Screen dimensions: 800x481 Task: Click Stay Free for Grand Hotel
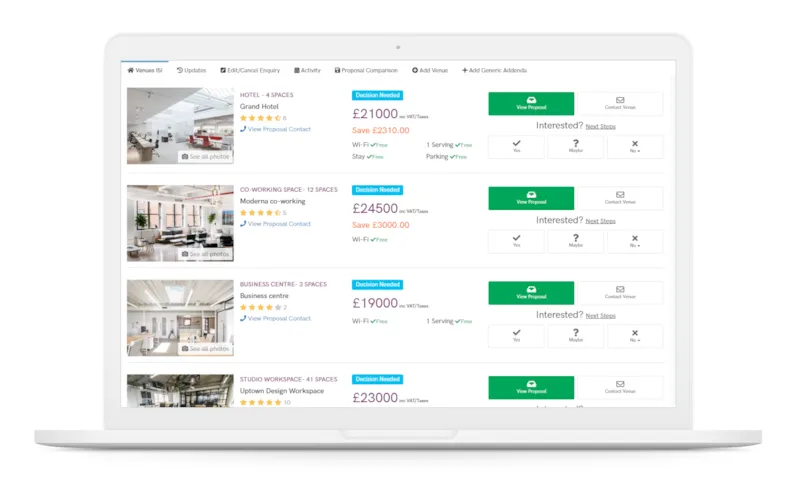tap(367, 157)
